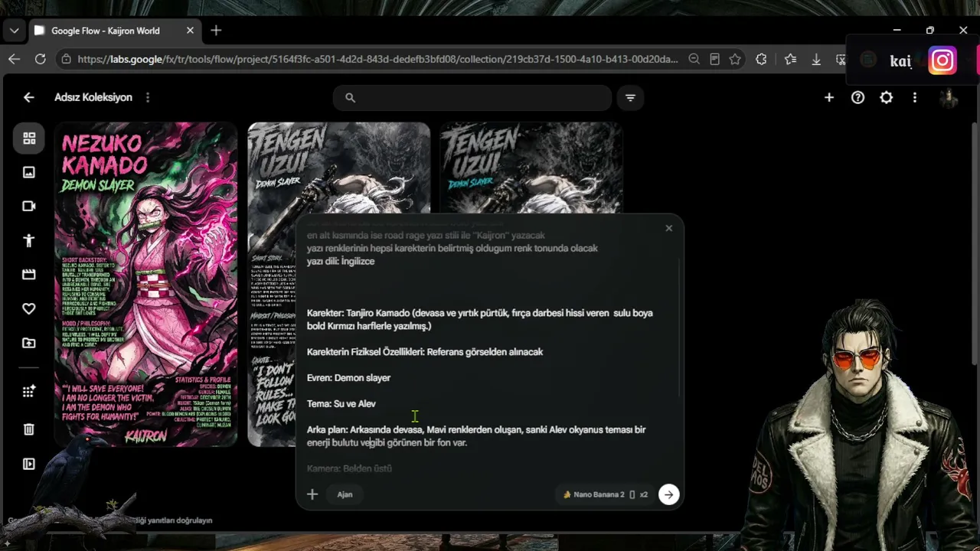Open the browser downloads icon

click(816, 59)
